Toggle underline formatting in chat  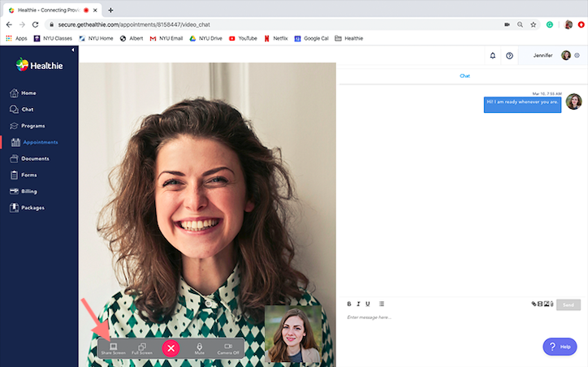[368, 304]
